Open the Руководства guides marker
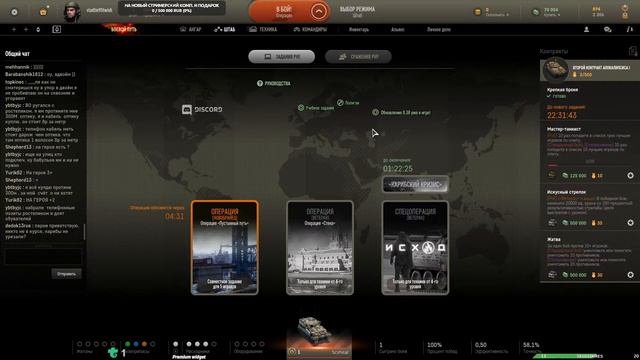 tap(273, 83)
